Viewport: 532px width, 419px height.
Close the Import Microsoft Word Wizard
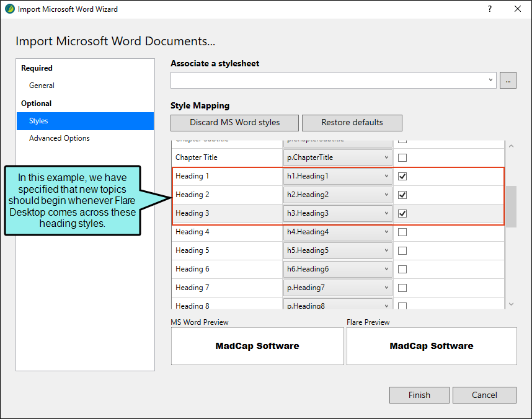click(517, 9)
